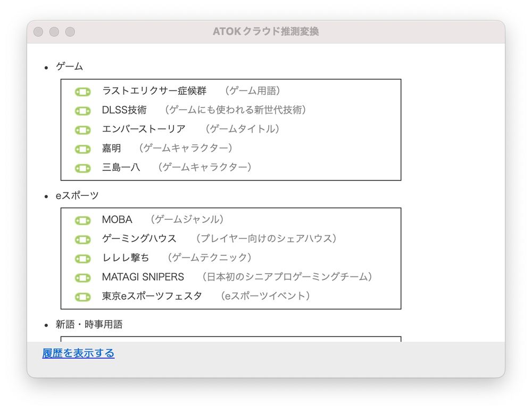
Task: Click the description (ゲームテクニック)
Action: pos(209,258)
